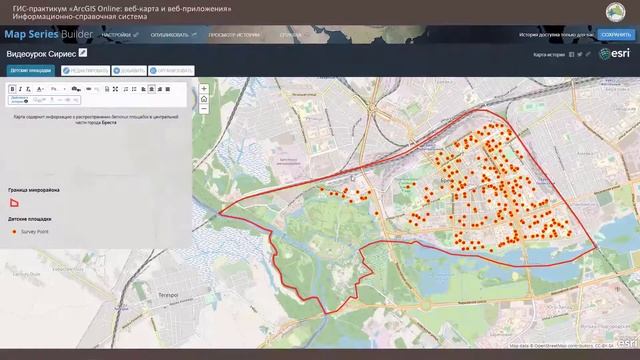Click the share link icon in header
Screen dimensions: 640x360
pos(588,54)
